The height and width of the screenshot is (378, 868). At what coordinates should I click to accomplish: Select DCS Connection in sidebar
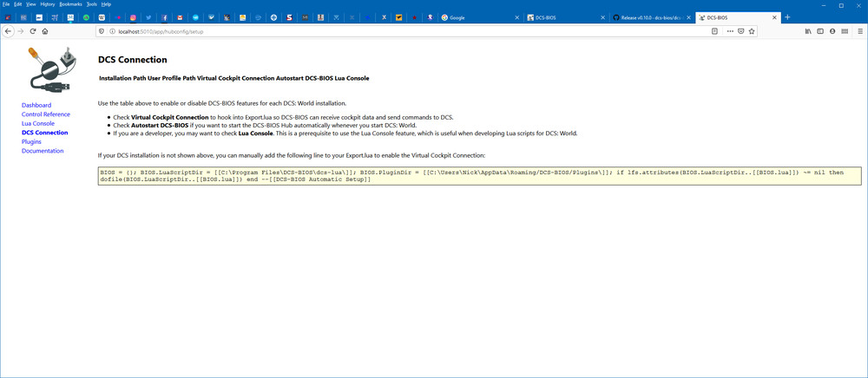point(45,133)
